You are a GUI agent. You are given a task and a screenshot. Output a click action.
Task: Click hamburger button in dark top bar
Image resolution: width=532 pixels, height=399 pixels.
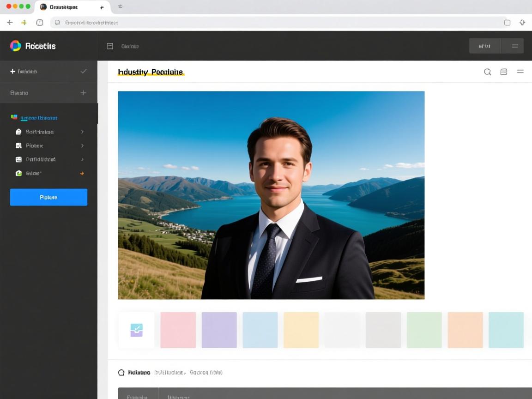[x=514, y=46]
